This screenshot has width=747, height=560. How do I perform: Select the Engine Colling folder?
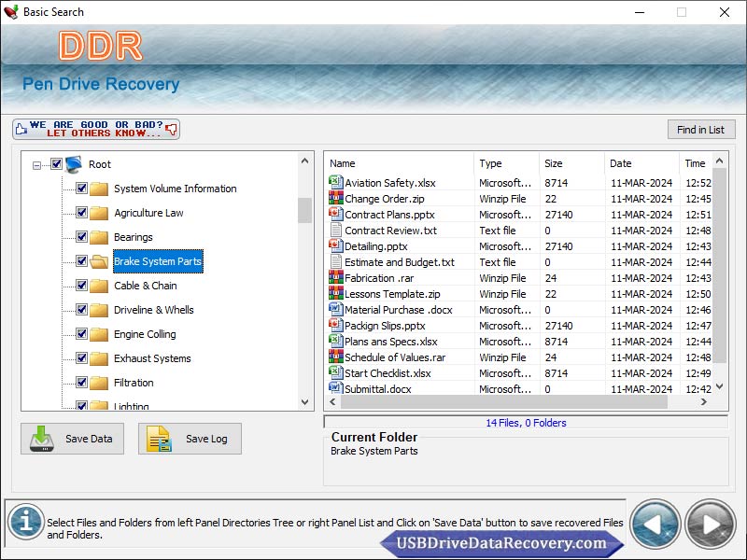pyautogui.click(x=145, y=334)
